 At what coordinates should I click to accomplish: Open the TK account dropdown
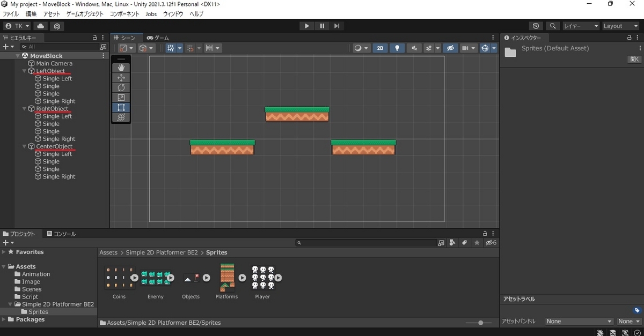click(17, 26)
